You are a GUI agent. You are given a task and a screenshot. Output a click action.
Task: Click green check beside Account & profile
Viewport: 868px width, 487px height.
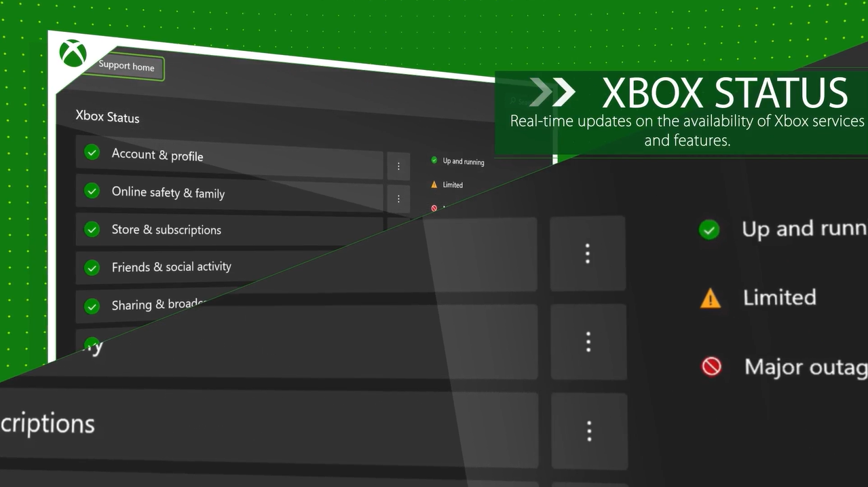coord(92,152)
